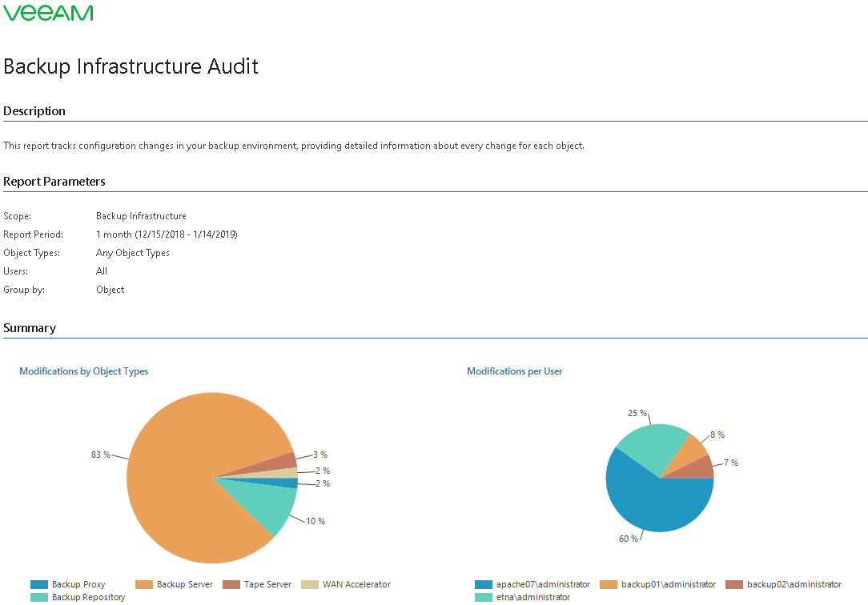Viewport: 868px width, 605px height.
Task: Click the backup01\administrator legend swatch
Action: click(609, 584)
